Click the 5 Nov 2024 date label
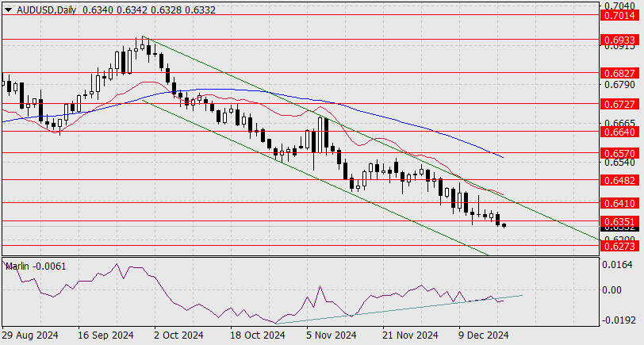644x345 pixels. click(x=331, y=335)
